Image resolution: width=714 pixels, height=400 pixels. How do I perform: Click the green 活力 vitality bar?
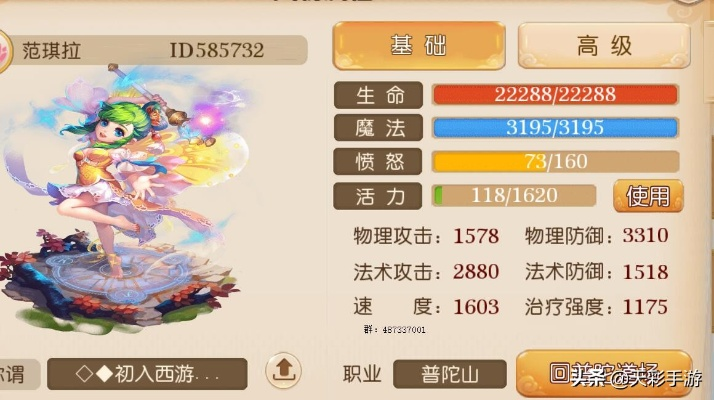point(514,195)
